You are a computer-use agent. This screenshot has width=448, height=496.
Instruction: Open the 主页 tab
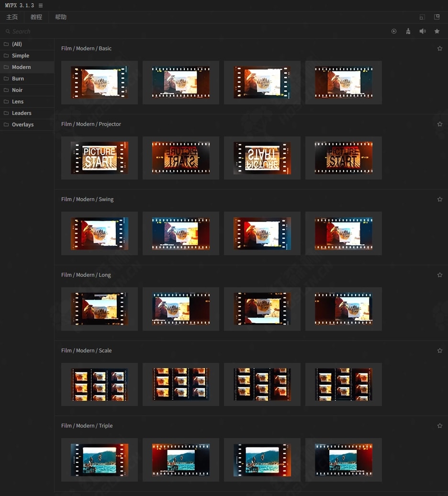coord(12,17)
